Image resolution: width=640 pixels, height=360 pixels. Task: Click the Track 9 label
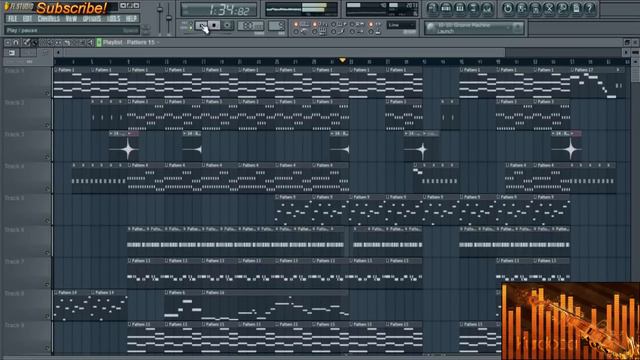click(x=14, y=325)
